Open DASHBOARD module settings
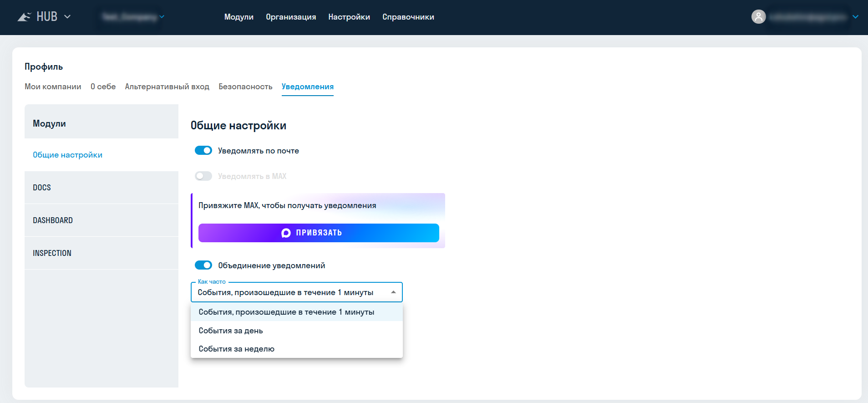Image resolution: width=868 pixels, height=403 pixels. (x=102, y=220)
